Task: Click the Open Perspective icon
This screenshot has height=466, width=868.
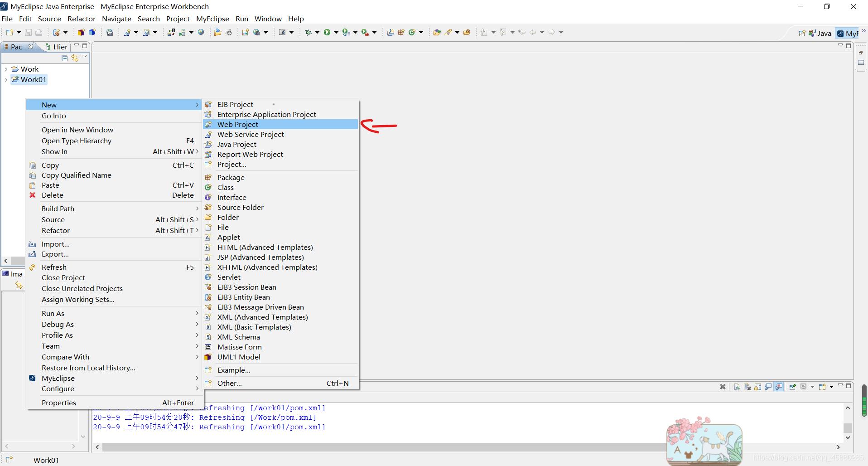Action: 802,33
